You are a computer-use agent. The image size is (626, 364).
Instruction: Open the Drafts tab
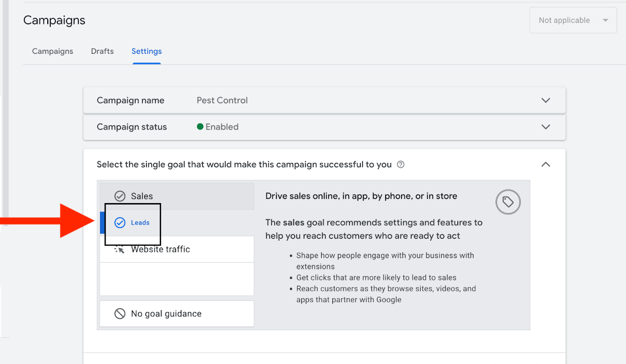coord(102,51)
